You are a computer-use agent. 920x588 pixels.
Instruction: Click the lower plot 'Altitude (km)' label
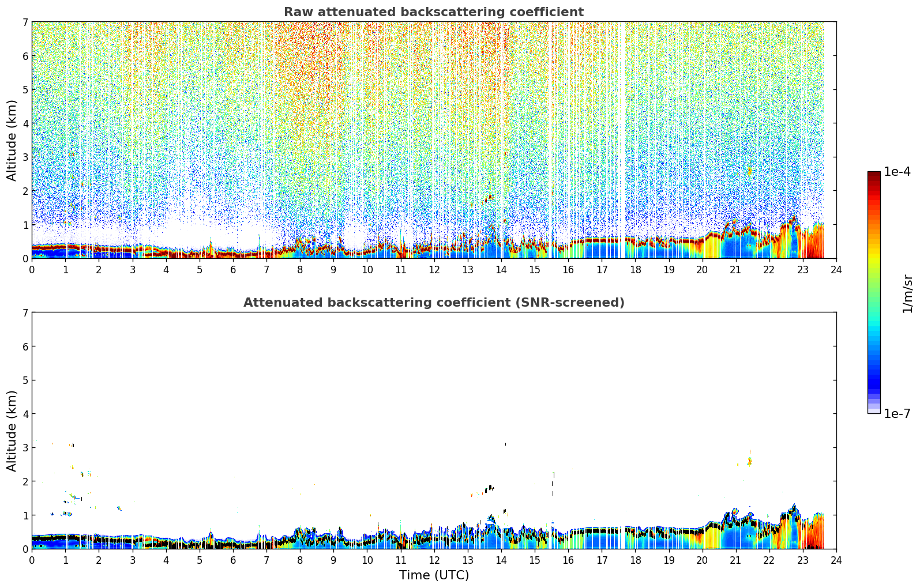pos(12,431)
